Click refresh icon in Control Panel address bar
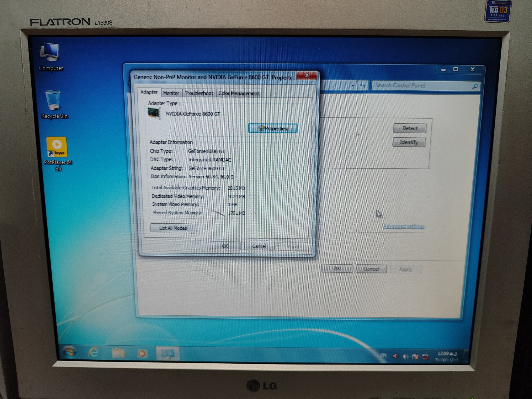532x399 pixels. (363, 85)
